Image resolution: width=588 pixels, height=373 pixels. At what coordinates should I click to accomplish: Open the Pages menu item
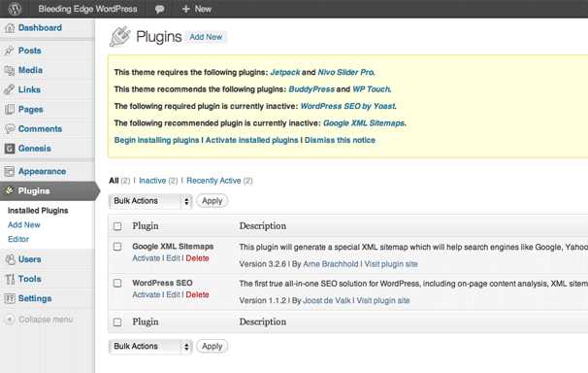click(x=31, y=109)
